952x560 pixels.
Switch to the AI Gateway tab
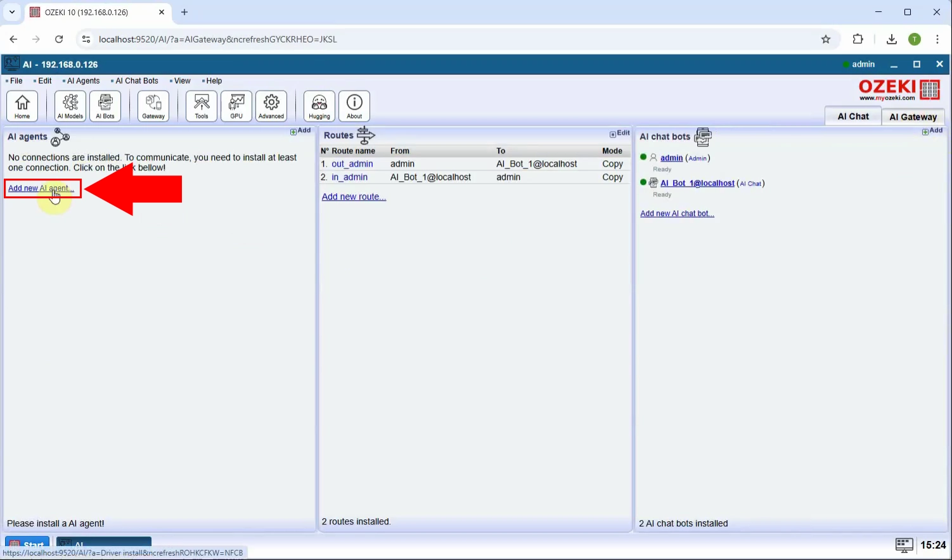(913, 117)
